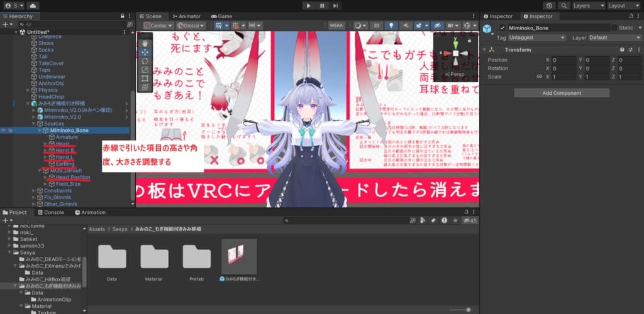Select the Rect transform tool
Image resolution: width=644 pixels, height=314 pixels.
(x=145, y=78)
